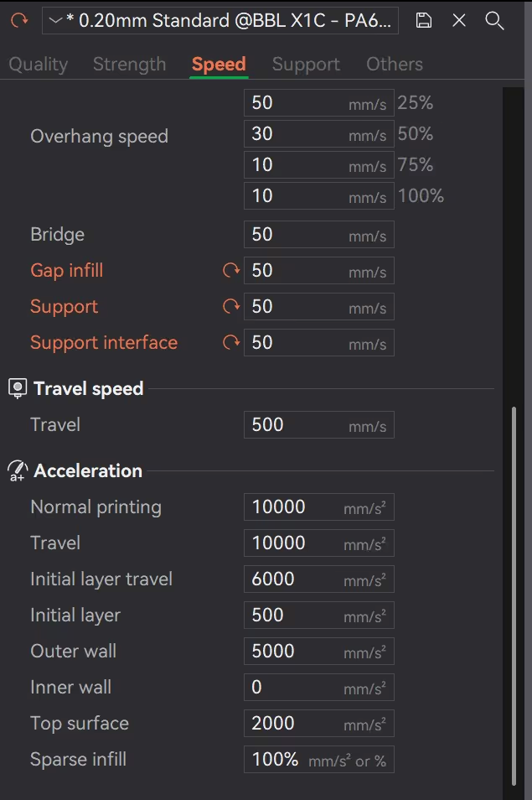Reset Support speed with revert arrow
Viewport: 532px width, 800px height.
point(230,307)
